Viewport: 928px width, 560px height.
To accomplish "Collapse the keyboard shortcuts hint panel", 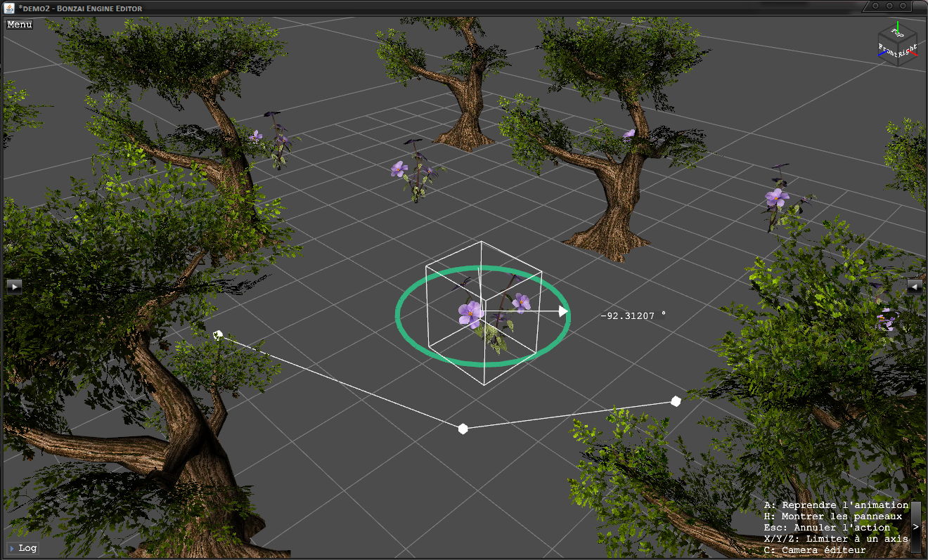I will (915, 526).
